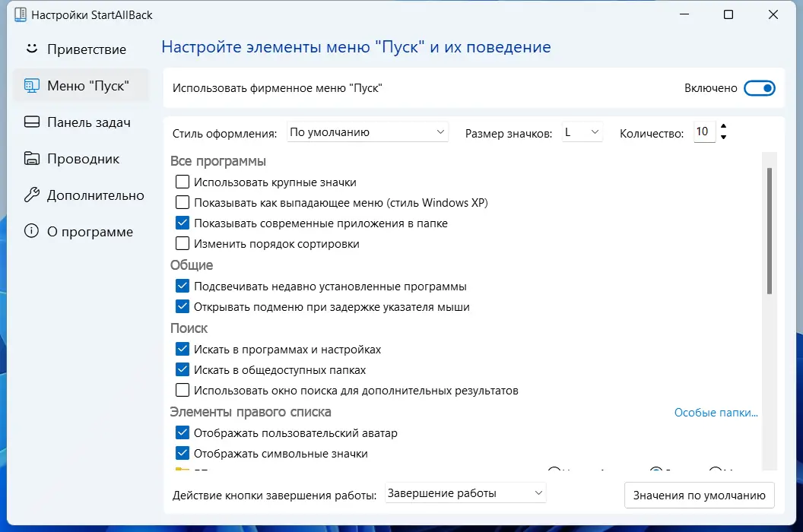This screenshot has height=532, width=803.
Task: Click the StartAllBack icon in the title bar
Action: (x=21, y=14)
